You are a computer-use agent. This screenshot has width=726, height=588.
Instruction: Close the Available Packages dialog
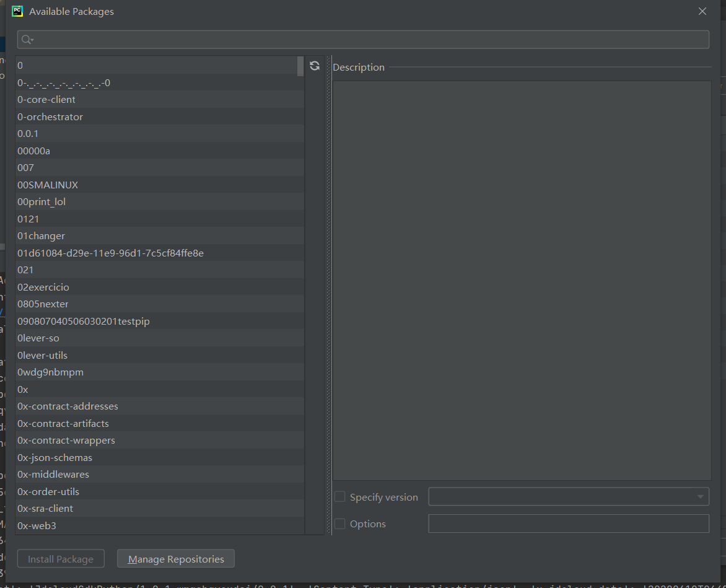(x=702, y=11)
